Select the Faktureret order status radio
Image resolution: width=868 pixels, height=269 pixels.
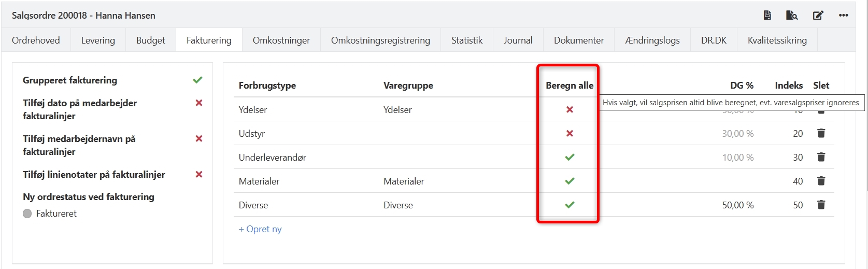(27, 214)
